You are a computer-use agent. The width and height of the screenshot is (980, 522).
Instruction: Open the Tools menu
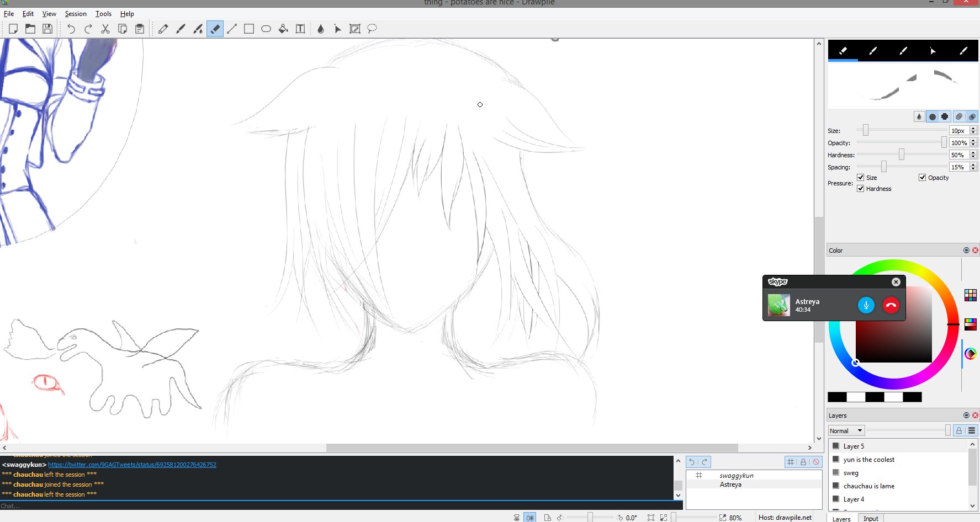(103, 14)
